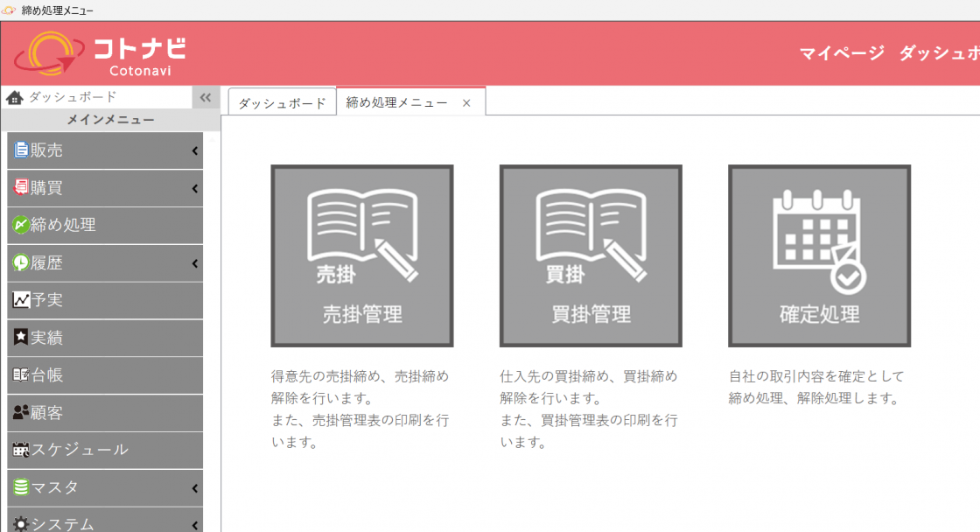Expand the マスタ submenu arrow

click(x=194, y=488)
